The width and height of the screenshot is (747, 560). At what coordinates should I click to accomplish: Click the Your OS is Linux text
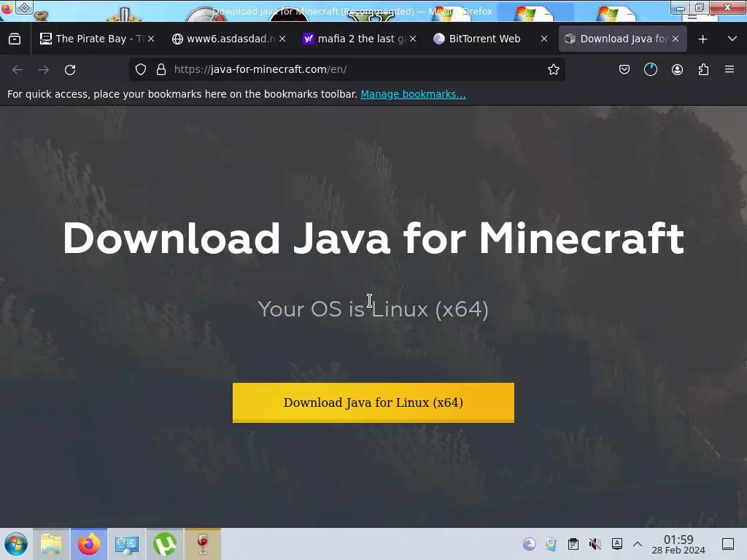pyautogui.click(x=373, y=309)
